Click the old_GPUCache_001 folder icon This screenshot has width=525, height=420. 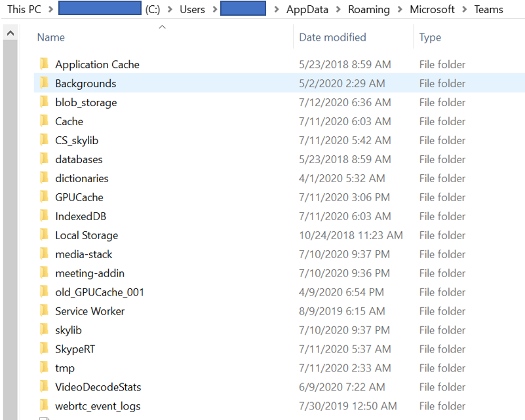coord(44,292)
